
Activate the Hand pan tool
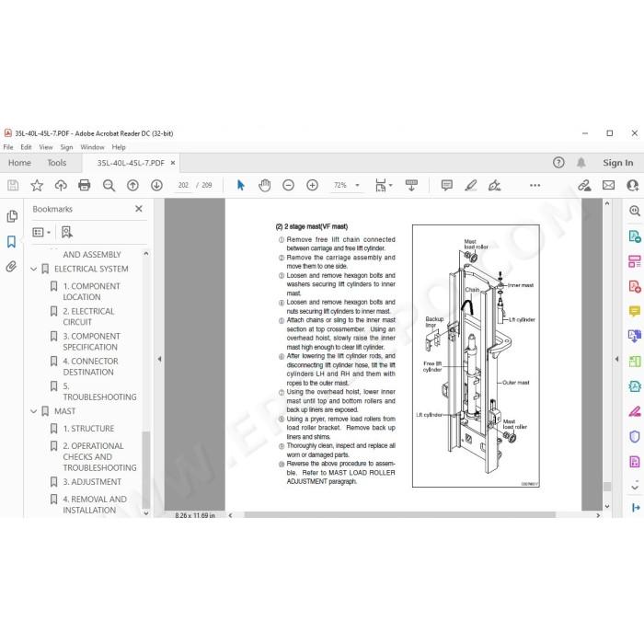pos(265,185)
